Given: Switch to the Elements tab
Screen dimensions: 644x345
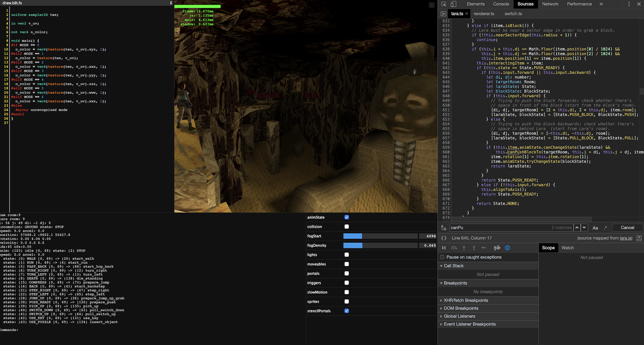Looking at the screenshot, I should coord(476,4).
